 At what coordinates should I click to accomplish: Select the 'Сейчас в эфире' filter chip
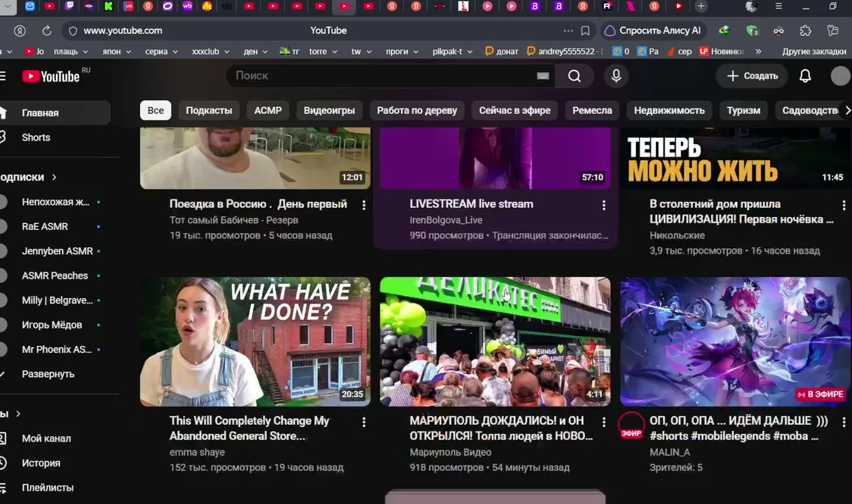515,110
